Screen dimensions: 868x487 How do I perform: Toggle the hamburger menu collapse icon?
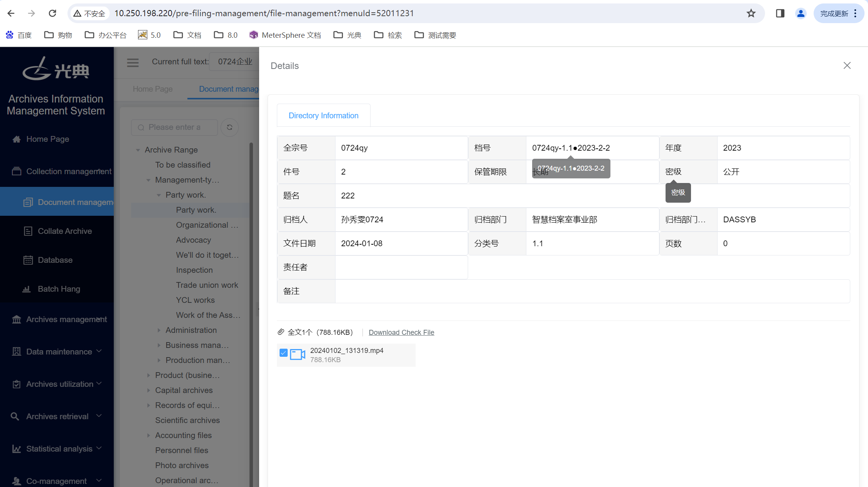coord(133,62)
